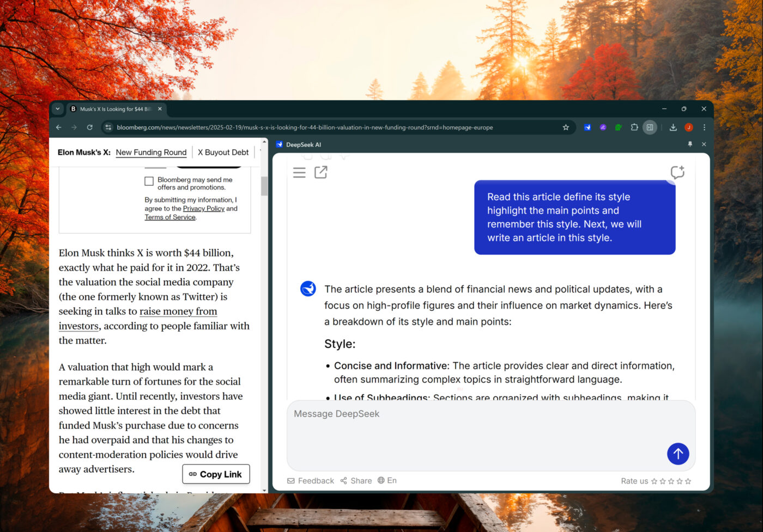Open the Chrome three-dot menu
This screenshot has width=763, height=532.
click(704, 127)
